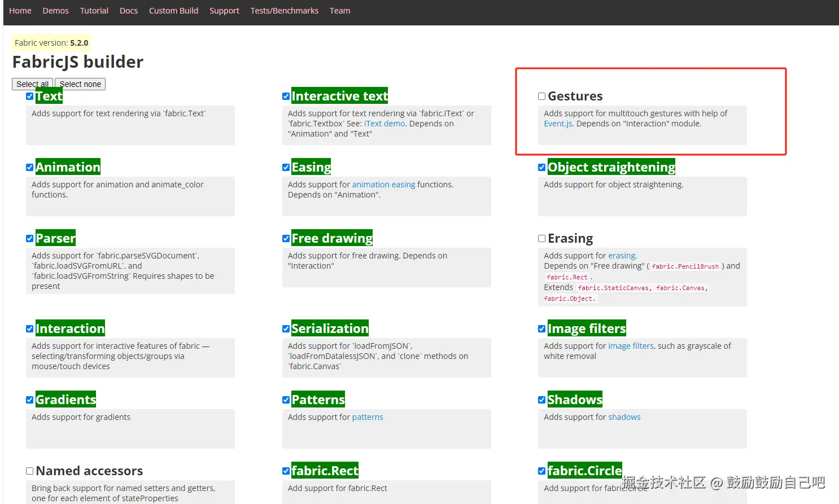This screenshot has width=839, height=504.
Task: Click Support in the navigation bar
Action: [224, 11]
